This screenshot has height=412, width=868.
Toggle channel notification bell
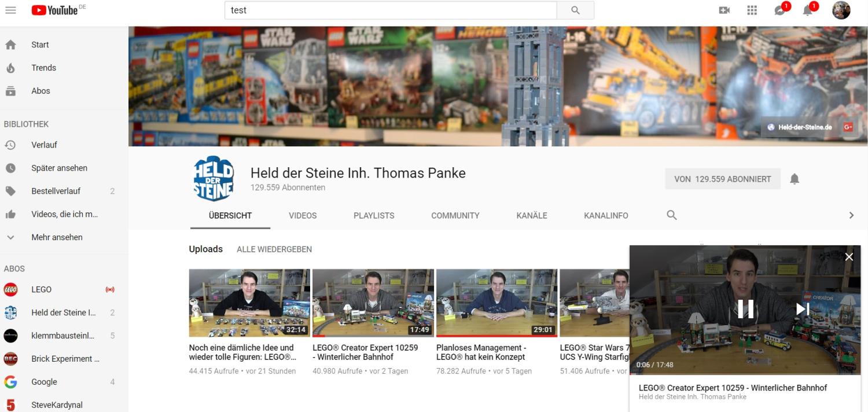point(795,179)
